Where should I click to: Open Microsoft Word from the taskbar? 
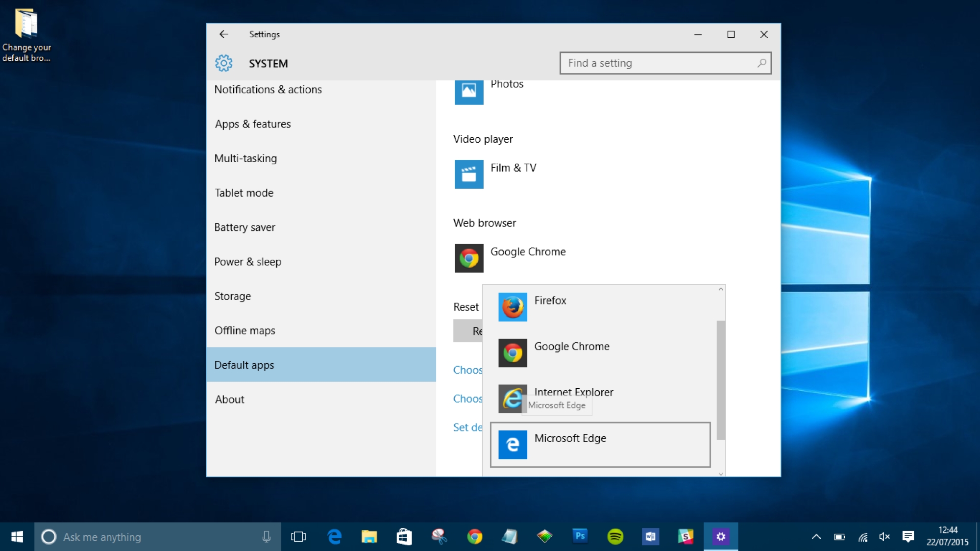point(650,537)
